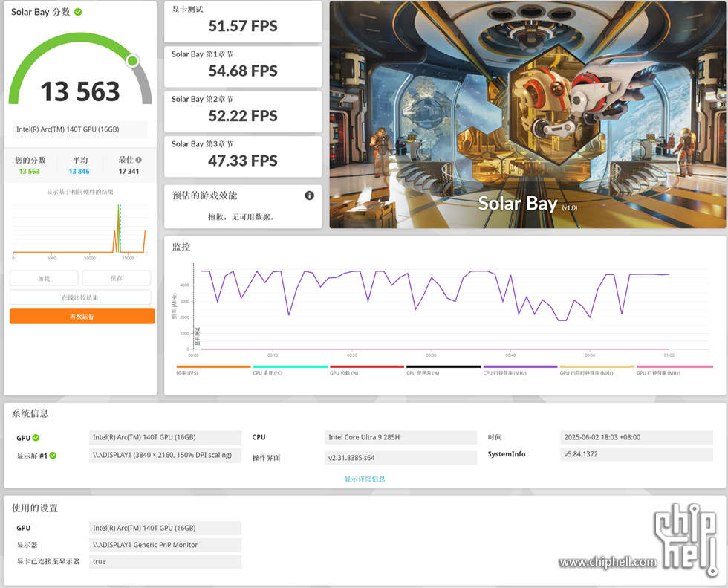
Task: Click the average score 13 846
Action: pos(79,172)
